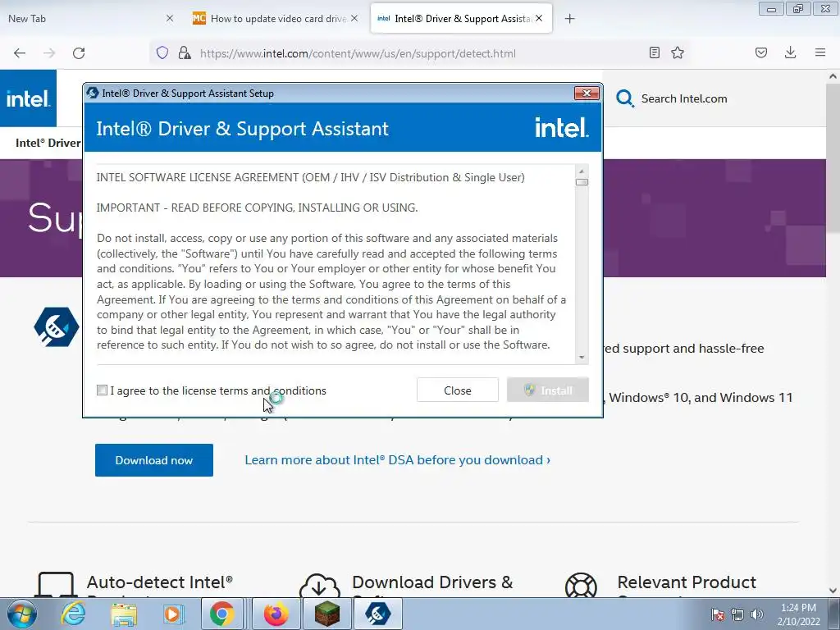Open the Windows Start menu orb

[x=22, y=614]
